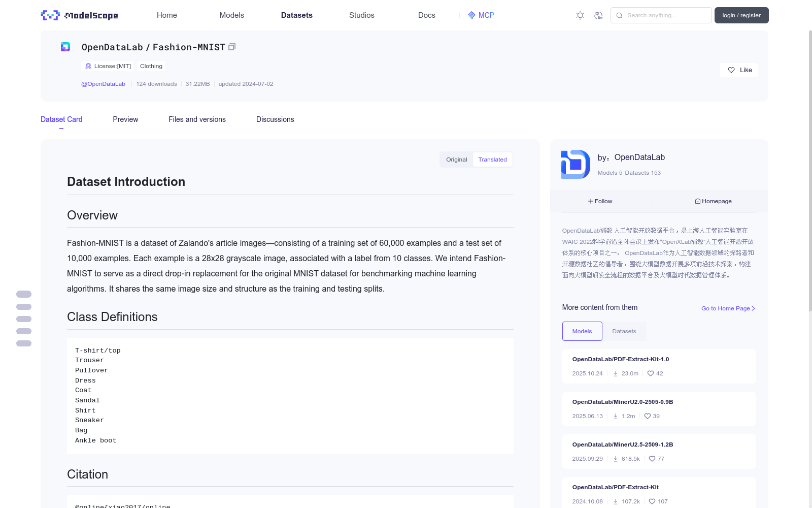Open OpenDataLab/PDF-Extract-Kit-1.0 model link

tap(620, 359)
